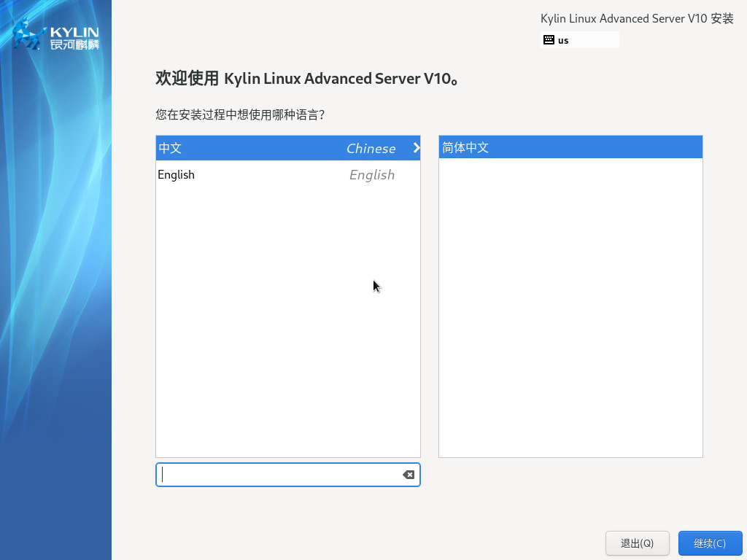Click the 您在安装过程中想使用哪种语言 prompt text

pyautogui.click(x=240, y=114)
